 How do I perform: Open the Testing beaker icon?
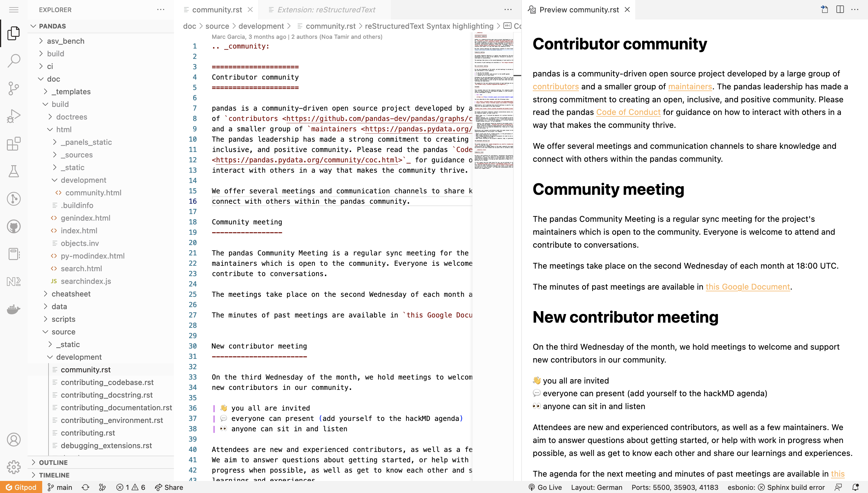13,171
